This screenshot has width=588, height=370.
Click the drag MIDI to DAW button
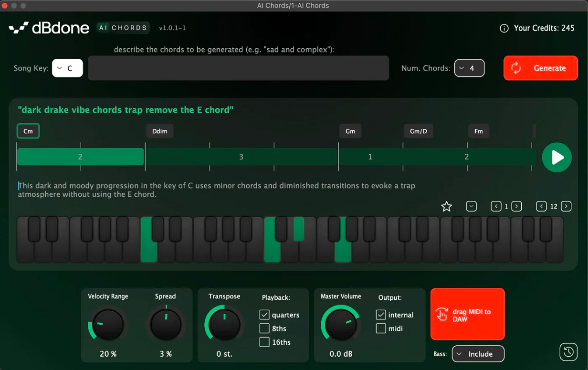[467, 314]
